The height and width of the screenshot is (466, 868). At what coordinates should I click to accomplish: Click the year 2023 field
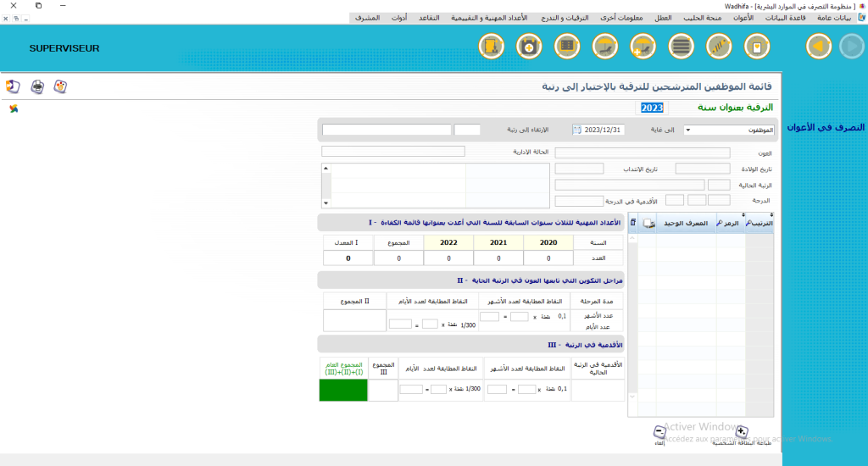pyautogui.click(x=652, y=108)
